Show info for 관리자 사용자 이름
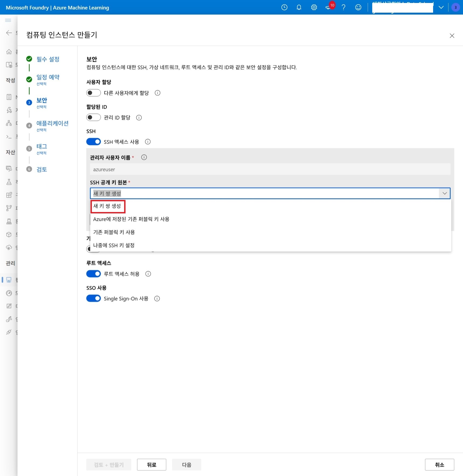463x476 pixels. coord(144,157)
